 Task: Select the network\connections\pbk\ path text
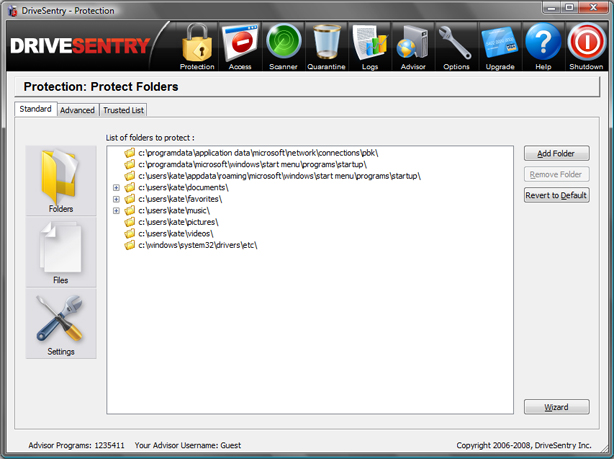pos(258,153)
